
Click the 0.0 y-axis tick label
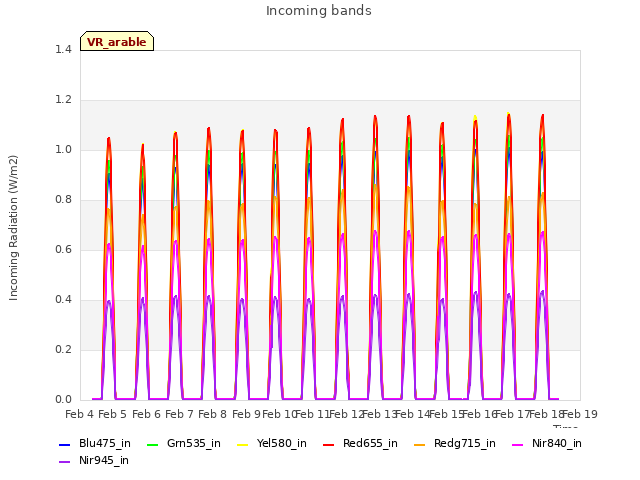tap(63, 400)
